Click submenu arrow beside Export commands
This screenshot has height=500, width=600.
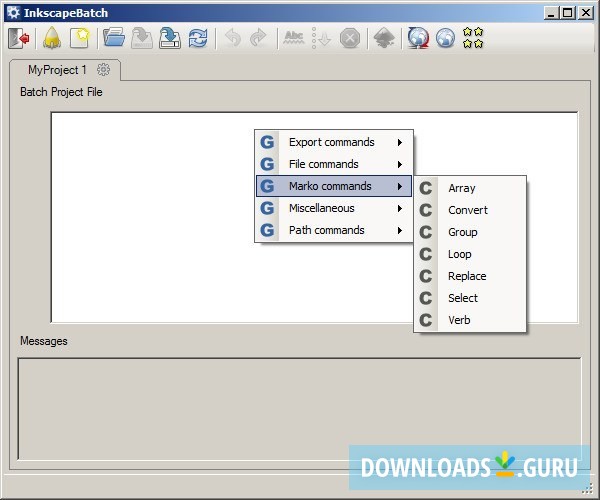pos(400,142)
